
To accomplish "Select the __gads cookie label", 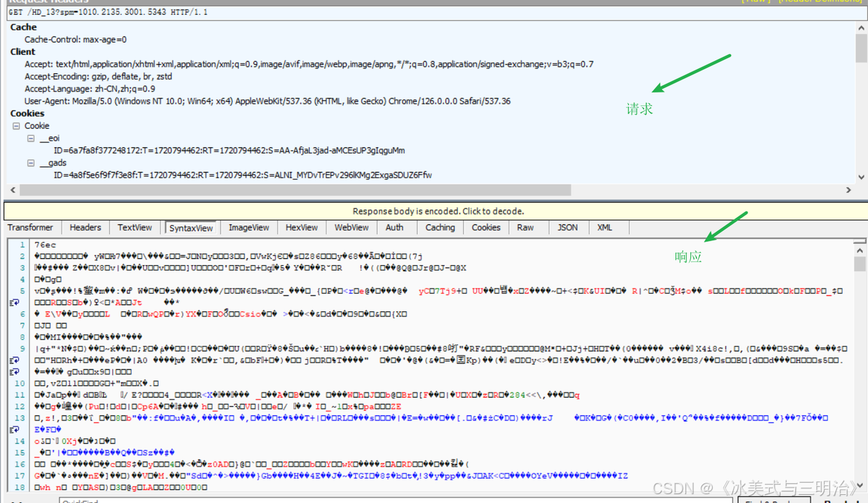I will [53, 163].
